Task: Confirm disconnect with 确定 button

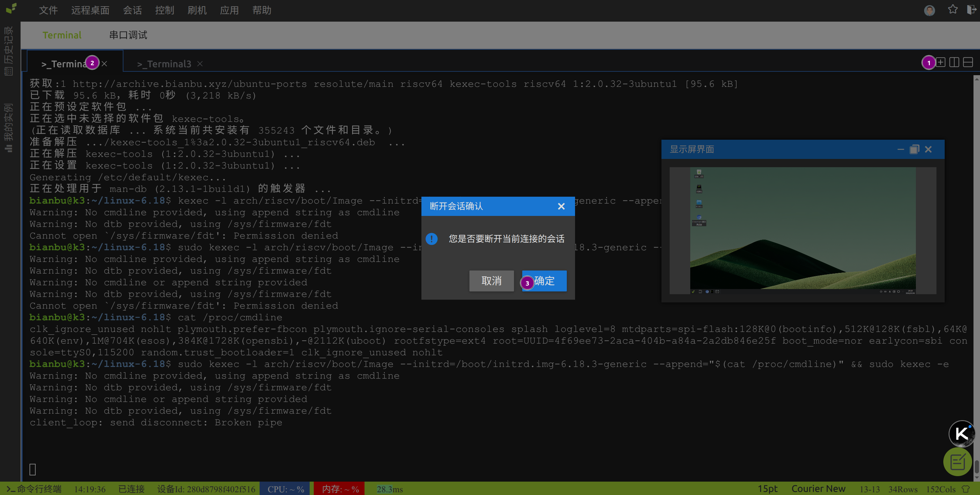Action: pyautogui.click(x=545, y=281)
